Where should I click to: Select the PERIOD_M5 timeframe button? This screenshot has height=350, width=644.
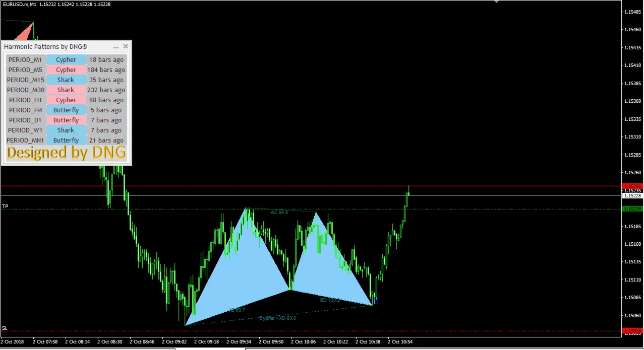pos(26,70)
